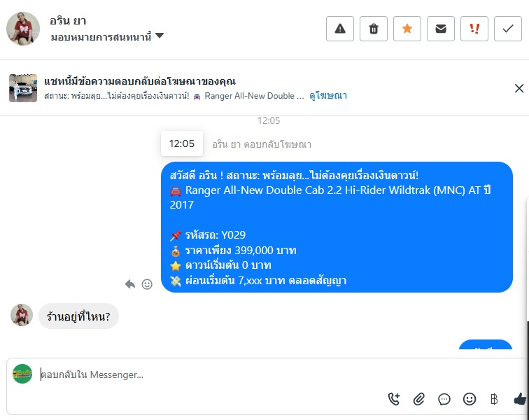Send a thumbs-up like
Image resolution: width=529 pixels, height=420 pixels.
point(520,399)
